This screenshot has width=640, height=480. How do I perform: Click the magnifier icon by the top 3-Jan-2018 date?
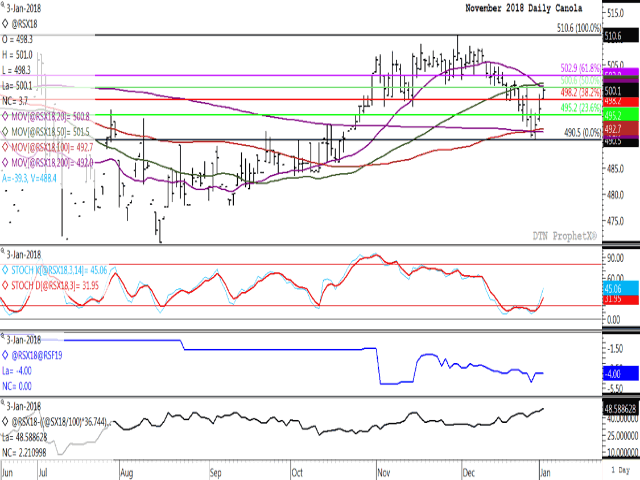coord(3,6)
